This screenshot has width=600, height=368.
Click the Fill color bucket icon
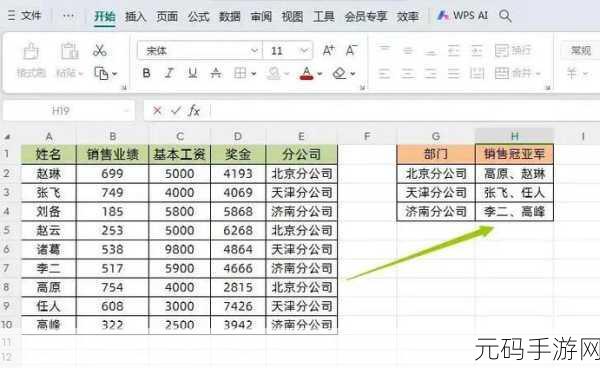pyautogui.click(x=274, y=73)
